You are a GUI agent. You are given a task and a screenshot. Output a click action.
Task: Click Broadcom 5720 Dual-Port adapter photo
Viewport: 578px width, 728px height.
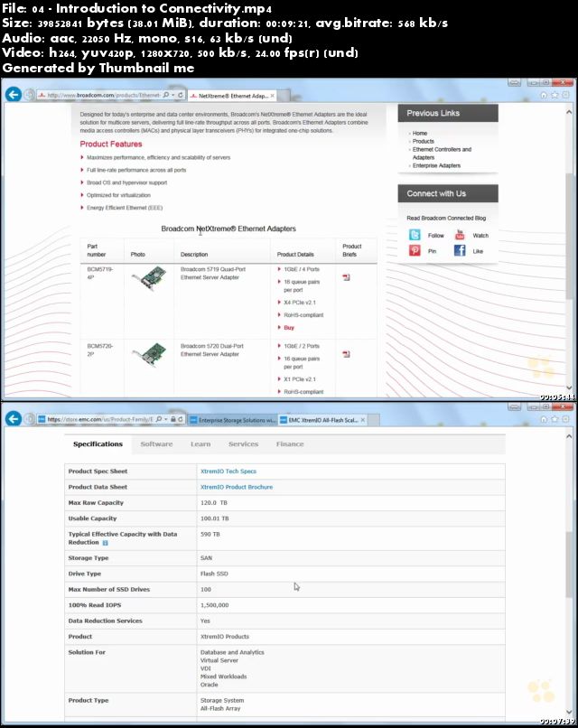click(x=149, y=355)
